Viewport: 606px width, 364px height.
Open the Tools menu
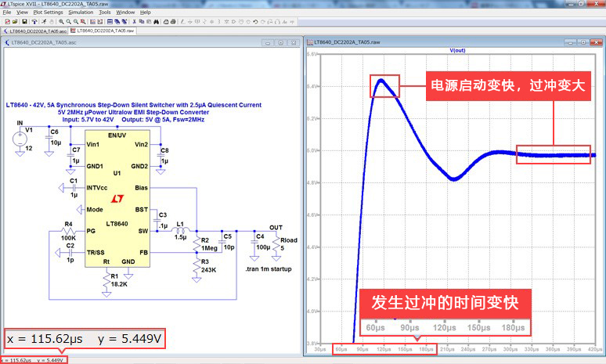(x=104, y=13)
